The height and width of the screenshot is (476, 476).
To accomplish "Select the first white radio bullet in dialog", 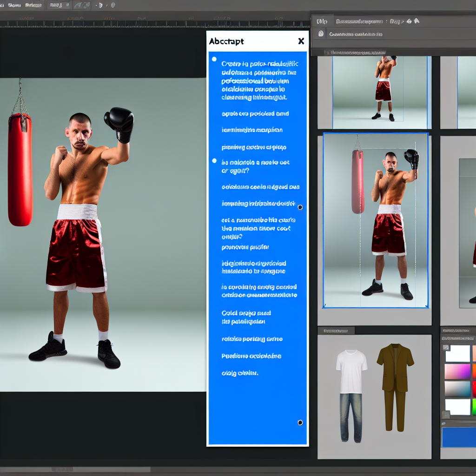I will click(214, 59).
